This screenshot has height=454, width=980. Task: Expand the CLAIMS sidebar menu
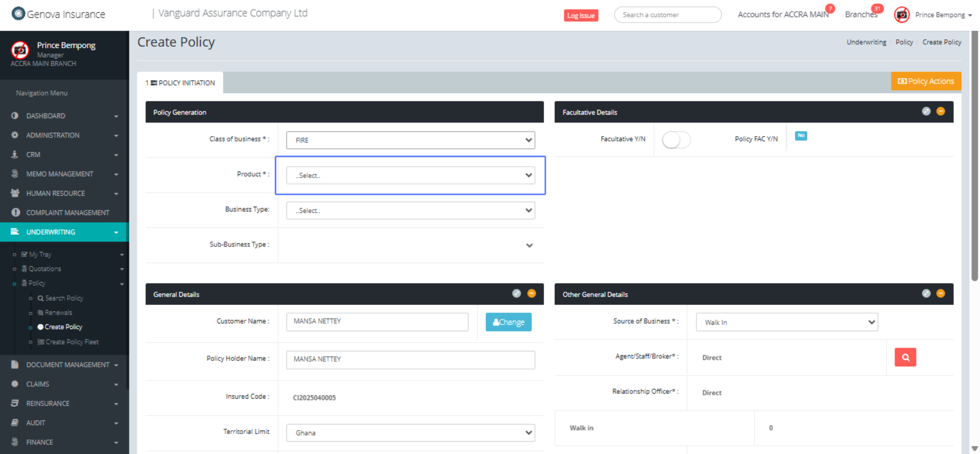coord(64,384)
